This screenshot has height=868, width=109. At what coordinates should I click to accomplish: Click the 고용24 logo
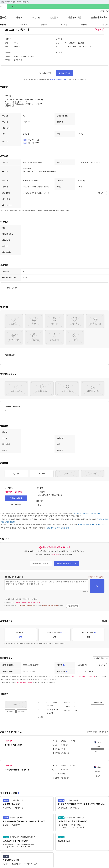click(x=4, y=17)
